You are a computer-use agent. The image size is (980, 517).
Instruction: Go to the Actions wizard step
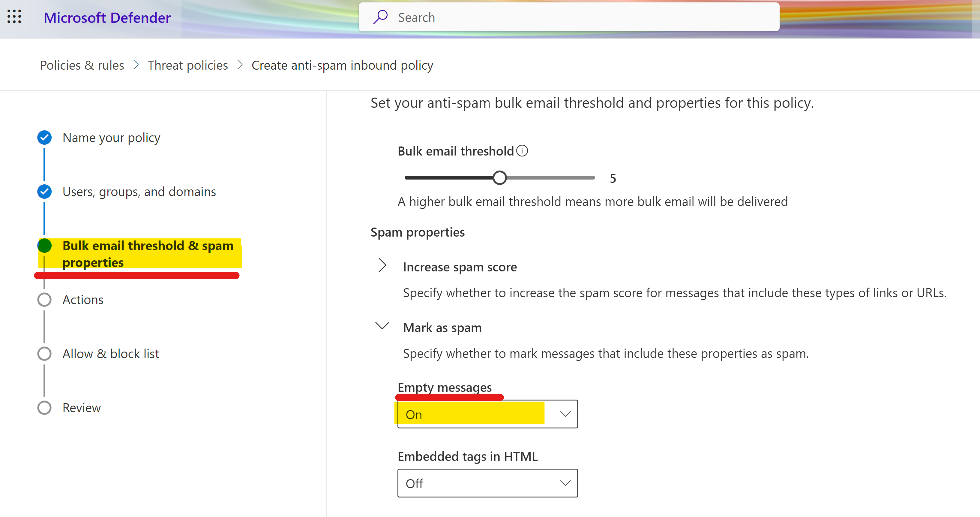click(x=83, y=300)
